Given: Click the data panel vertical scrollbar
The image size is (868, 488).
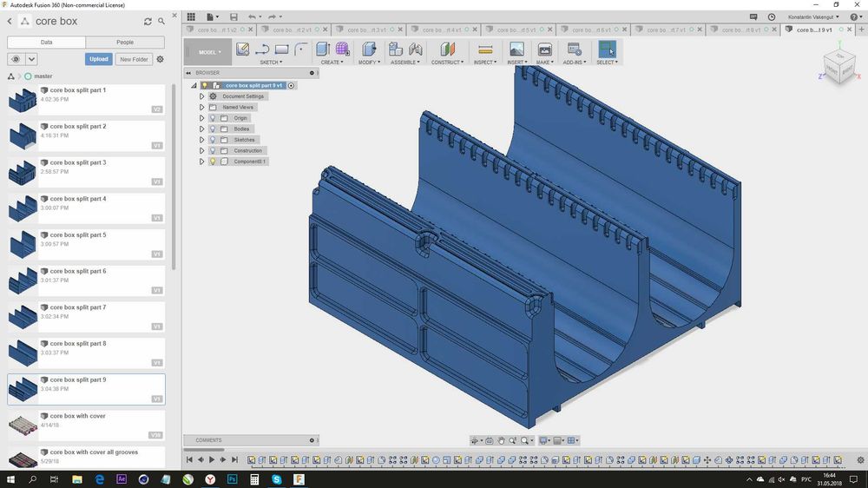Looking at the screenshot, I should 174,176.
